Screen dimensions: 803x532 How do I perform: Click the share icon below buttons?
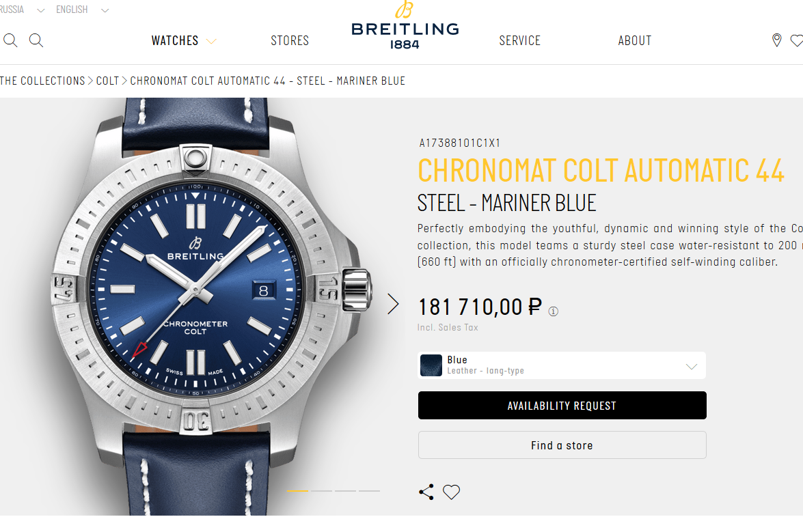click(426, 492)
